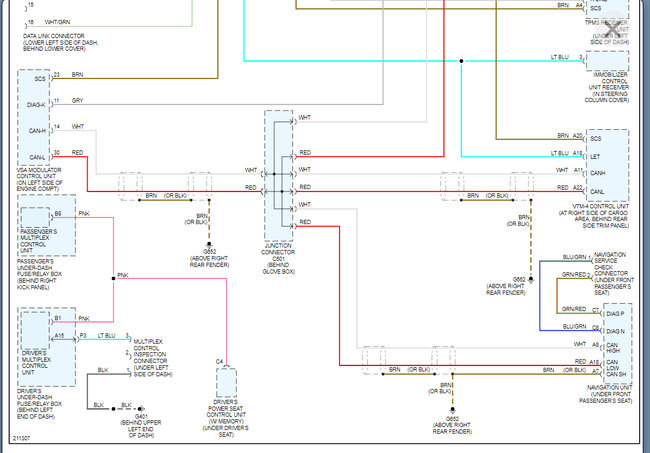The width and height of the screenshot is (650, 453).
Task: Click the A11 pin label
Action: (x=578, y=170)
